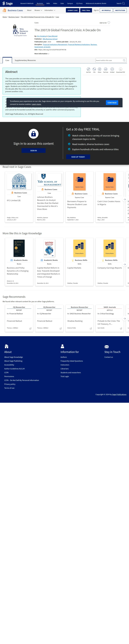The width and height of the screenshot is (129, 644).
Task: Click the SUBMIT CASE button
Action: coord(73,10)
